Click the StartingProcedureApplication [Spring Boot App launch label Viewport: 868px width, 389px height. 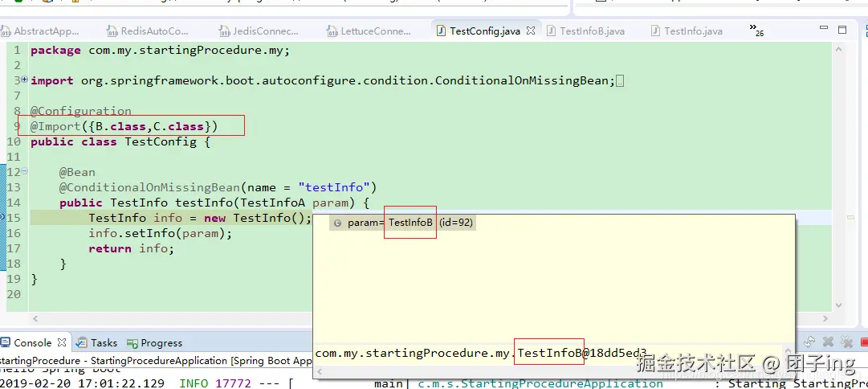(202, 361)
